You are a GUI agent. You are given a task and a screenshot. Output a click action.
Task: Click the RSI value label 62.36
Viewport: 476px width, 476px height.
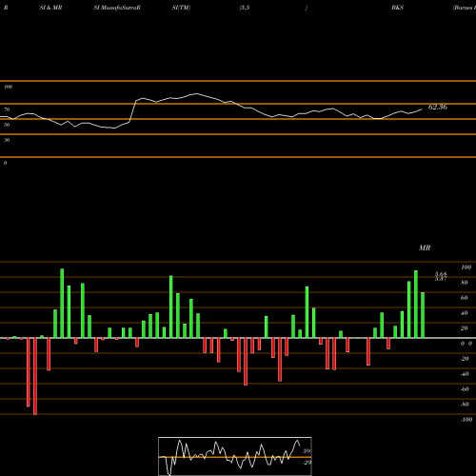coord(438,108)
